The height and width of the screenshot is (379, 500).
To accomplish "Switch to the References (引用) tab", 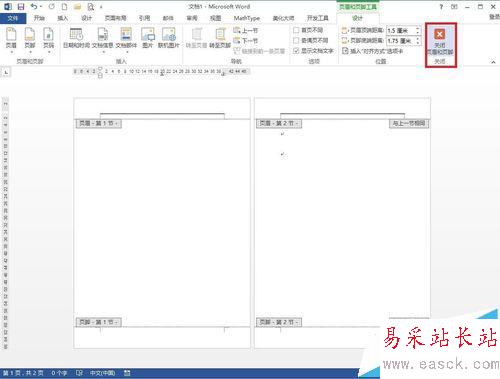I will tap(144, 18).
